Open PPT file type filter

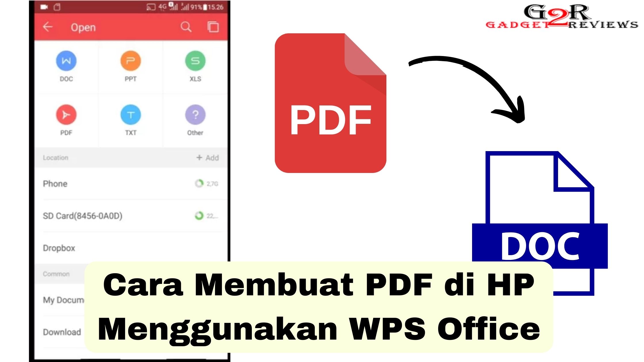pyautogui.click(x=131, y=65)
